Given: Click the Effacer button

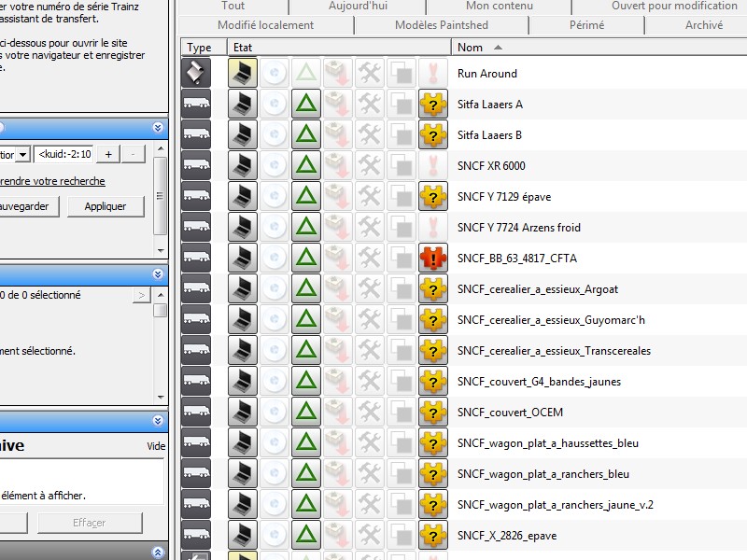Looking at the screenshot, I should pyautogui.click(x=90, y=523).
